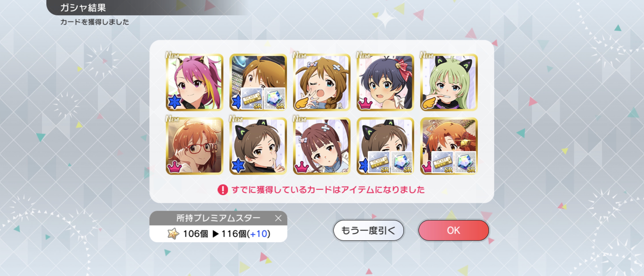Click the red OK button
644x276 pixels.
(x=453, y=230)
